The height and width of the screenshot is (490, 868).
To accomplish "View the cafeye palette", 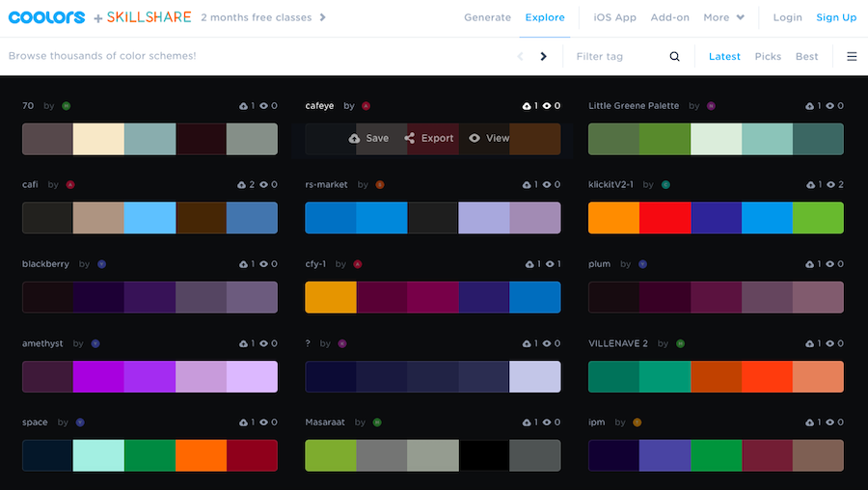I will coord(489,139).
